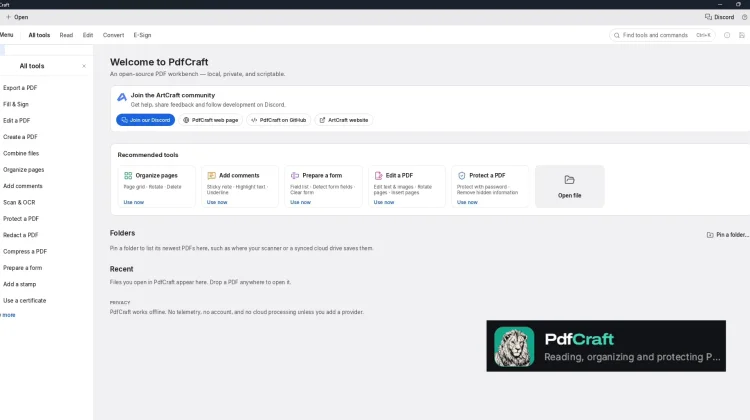This screenshot has height=420, width=750.
Task: Open the Edit tab
Action: click(88, 35)
